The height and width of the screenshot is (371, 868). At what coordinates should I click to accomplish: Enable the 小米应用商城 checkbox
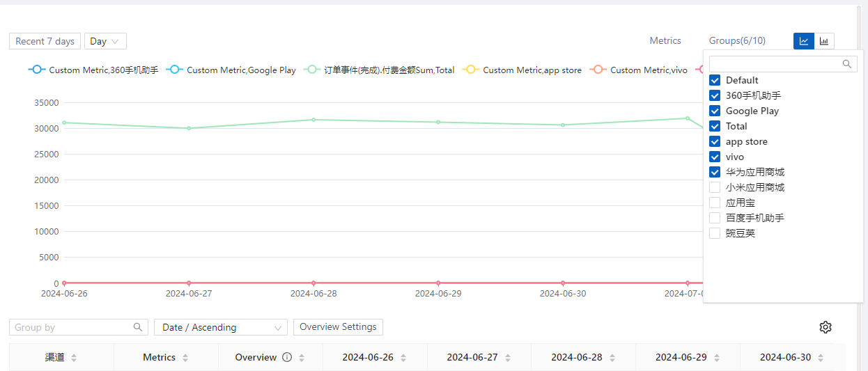(715, 187)
